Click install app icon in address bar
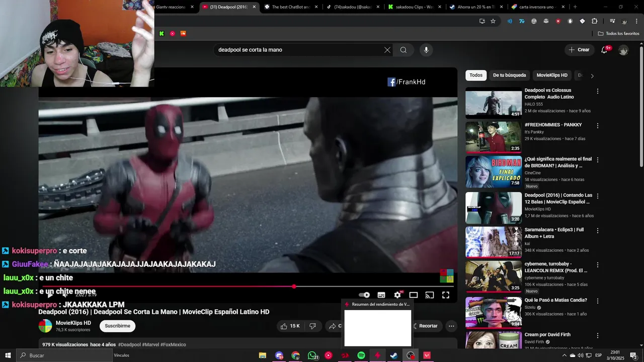The width and height of the screenshot is (644, 362). pos(482,21)
